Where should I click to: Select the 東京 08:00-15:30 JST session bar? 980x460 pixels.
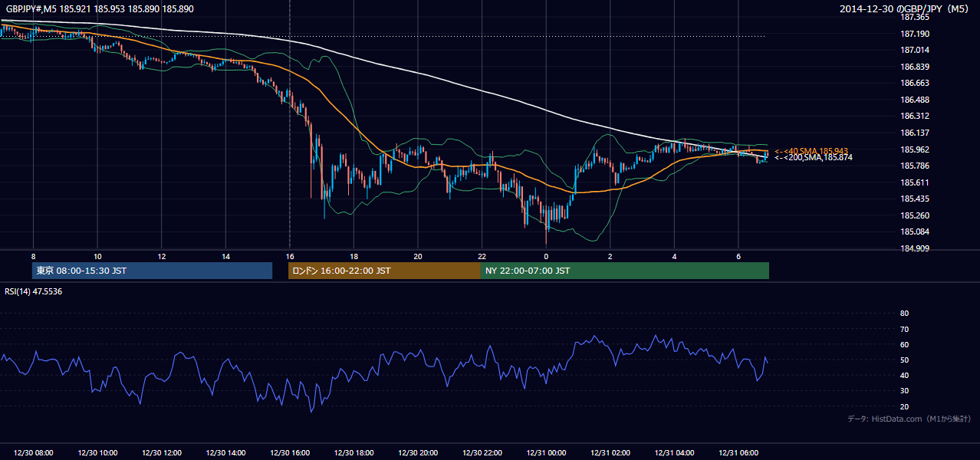tap(153, 271)
